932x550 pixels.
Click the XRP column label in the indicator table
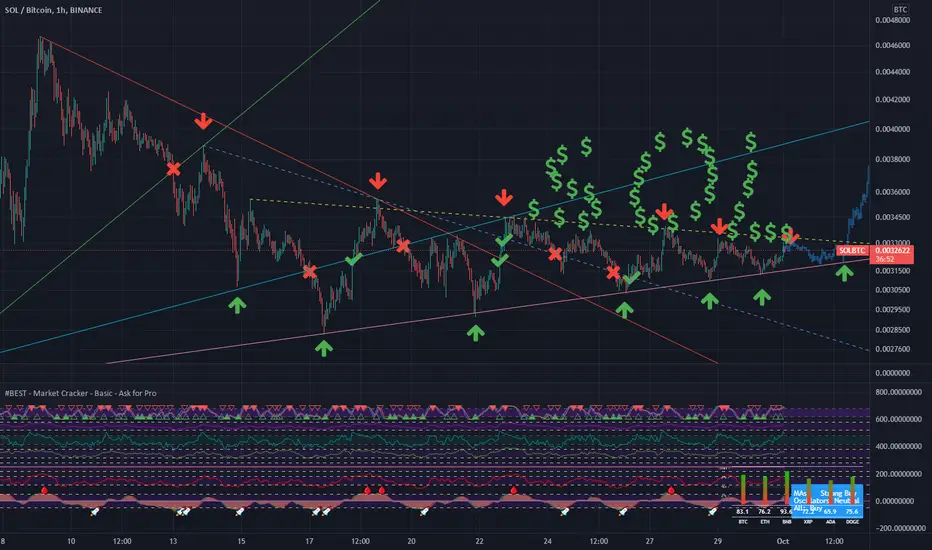(x=808, y=522)
